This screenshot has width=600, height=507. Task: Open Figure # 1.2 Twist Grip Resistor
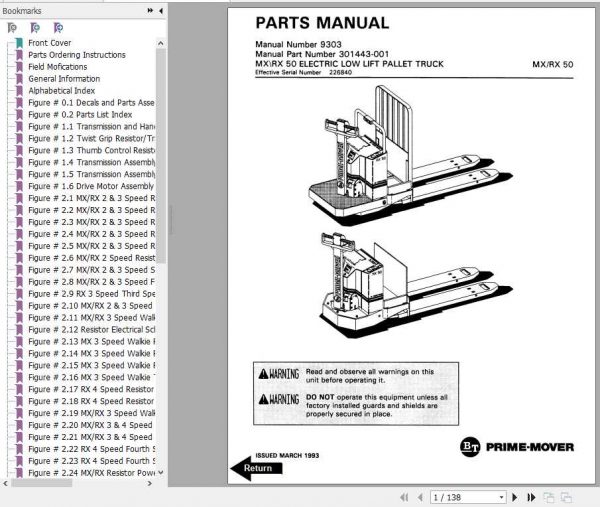[91, 138]
